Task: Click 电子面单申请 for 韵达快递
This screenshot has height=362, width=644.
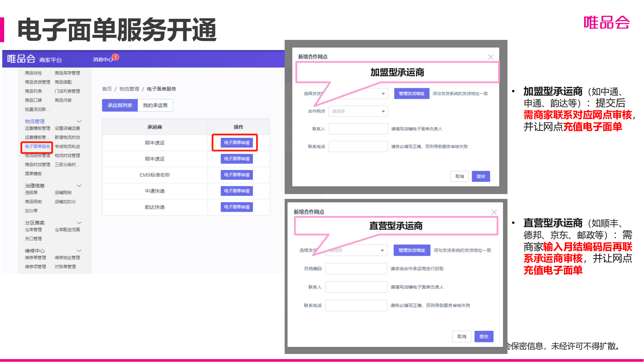Action: pyautogui.click(x=237, y=207)
